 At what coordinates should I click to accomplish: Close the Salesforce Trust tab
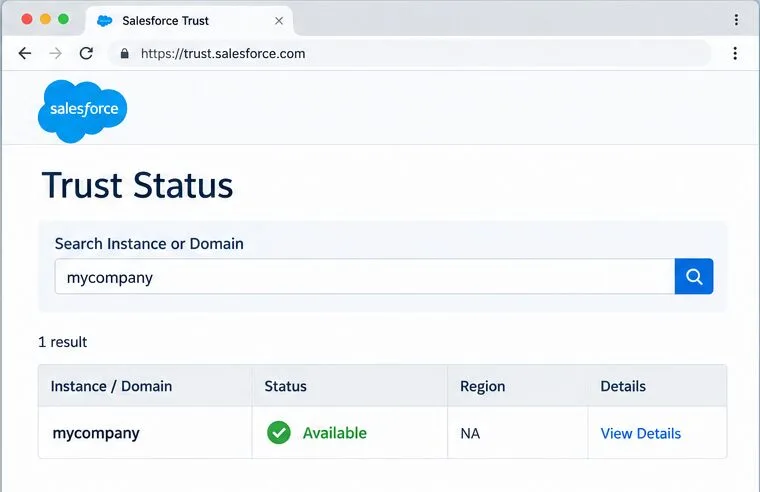(x=279, y=21)
